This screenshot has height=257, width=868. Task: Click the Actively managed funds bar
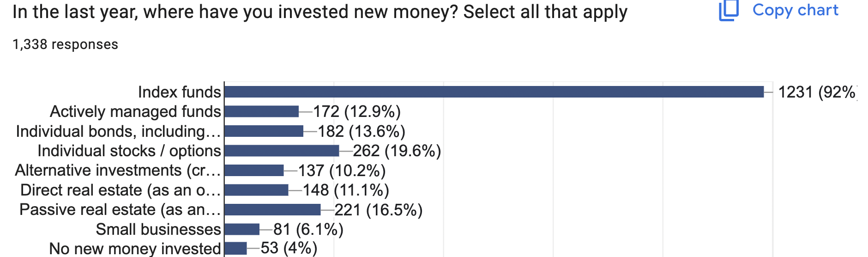pyautogui.click(x=261, y=111)
